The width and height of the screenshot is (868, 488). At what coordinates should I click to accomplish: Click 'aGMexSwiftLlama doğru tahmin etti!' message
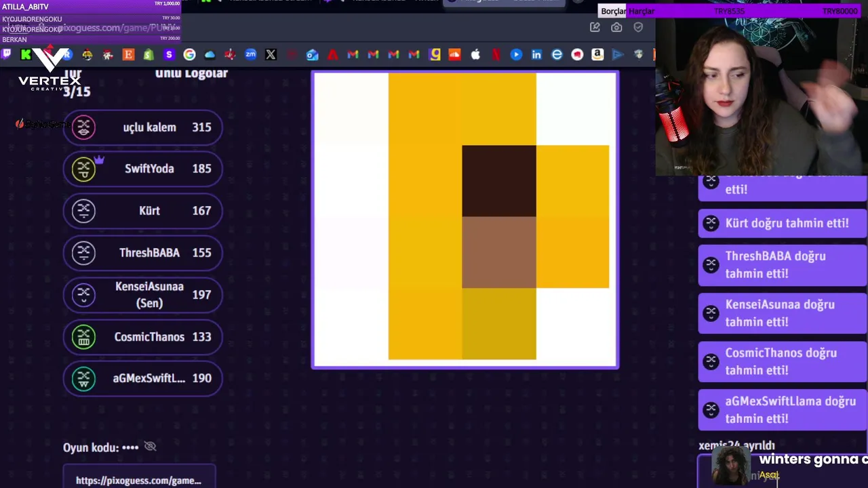tap(783, 410)
